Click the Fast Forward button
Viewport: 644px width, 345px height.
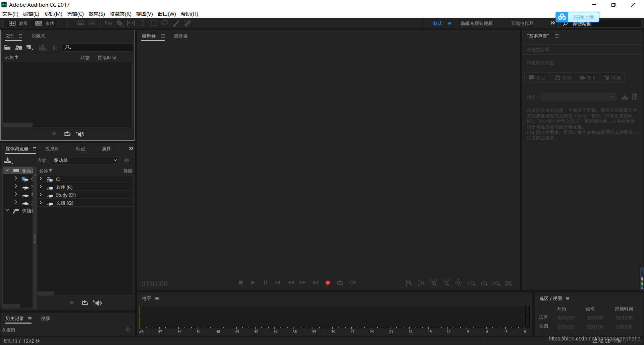tap(303, 283)
